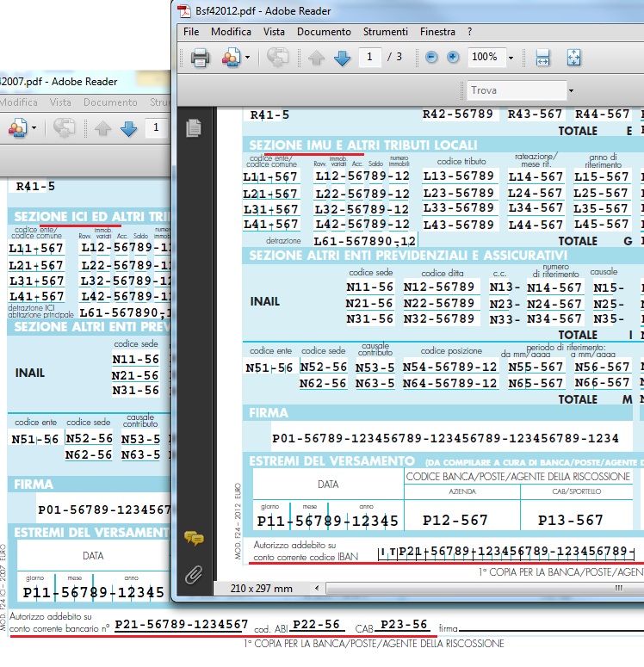
Task: Open the Finestra menu
Action: pyautogui.click(x=437, y=32)
